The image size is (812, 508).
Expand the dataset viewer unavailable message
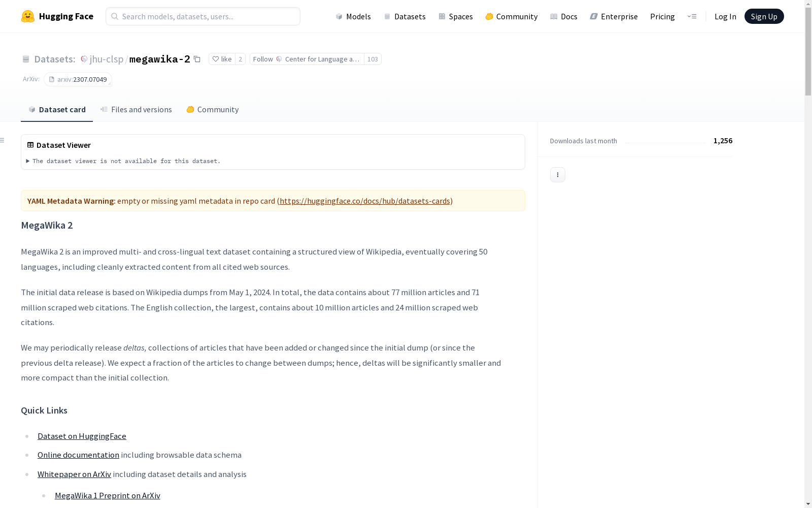point(124,161)
